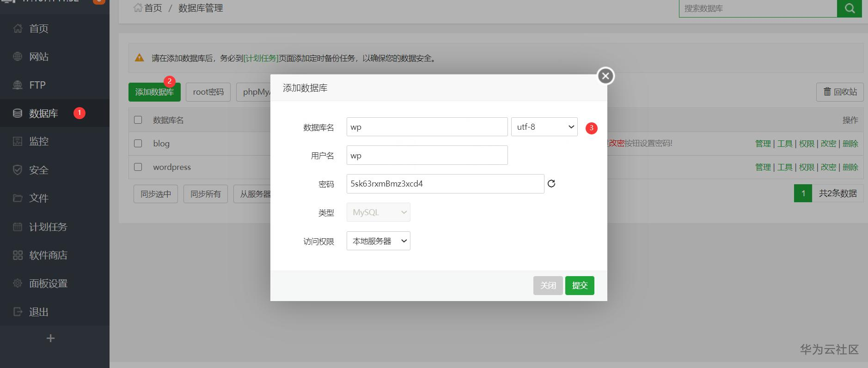
Task: Click the FTP icon in the sidebar
Action: 18,85
